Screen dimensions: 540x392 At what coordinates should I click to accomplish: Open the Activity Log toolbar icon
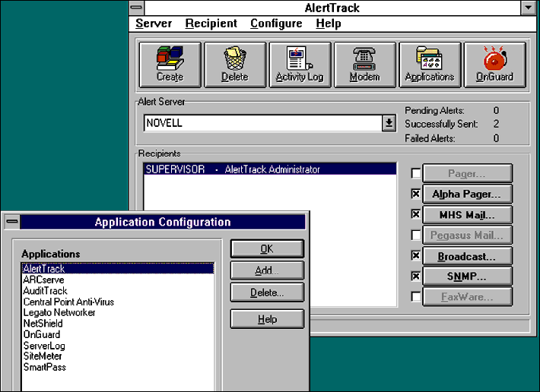click(300, 65)
